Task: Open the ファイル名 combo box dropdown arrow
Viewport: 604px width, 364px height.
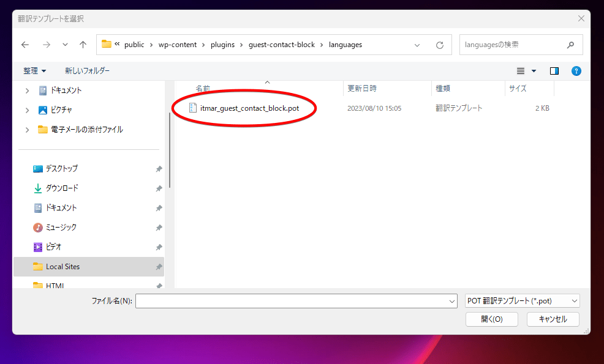Action: [x=452, y=301]
